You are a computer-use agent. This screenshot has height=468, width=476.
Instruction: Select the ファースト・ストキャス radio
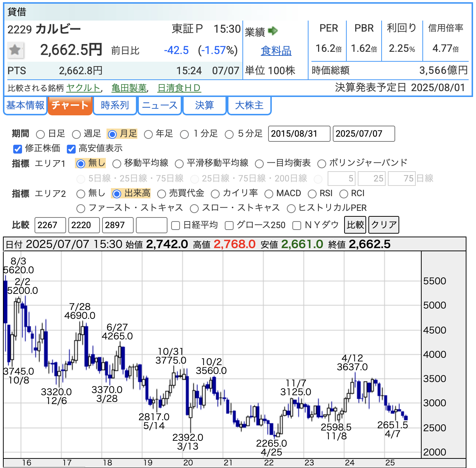click(x=81, y=209)
